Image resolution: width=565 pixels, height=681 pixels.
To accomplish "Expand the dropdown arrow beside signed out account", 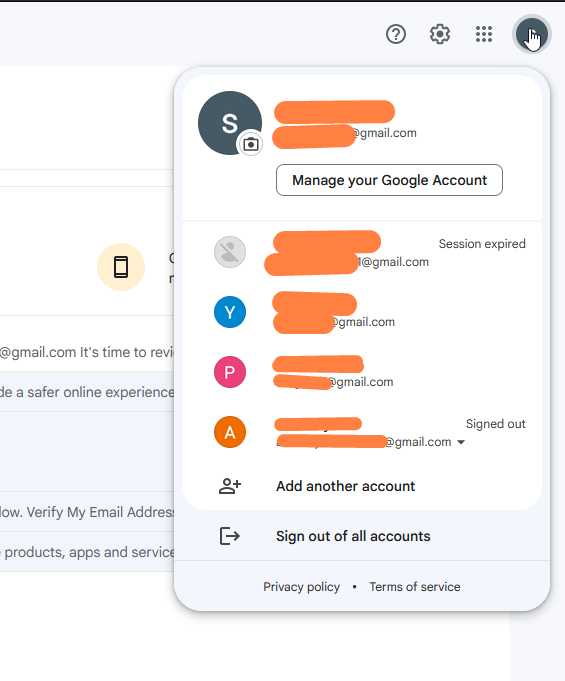I will pyautogui.click(x=461, y=442).
